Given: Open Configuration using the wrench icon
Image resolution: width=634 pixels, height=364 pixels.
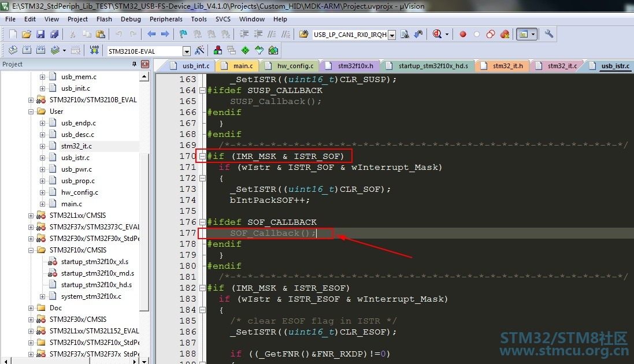Looking at the screenshot, I should [548, 35].
